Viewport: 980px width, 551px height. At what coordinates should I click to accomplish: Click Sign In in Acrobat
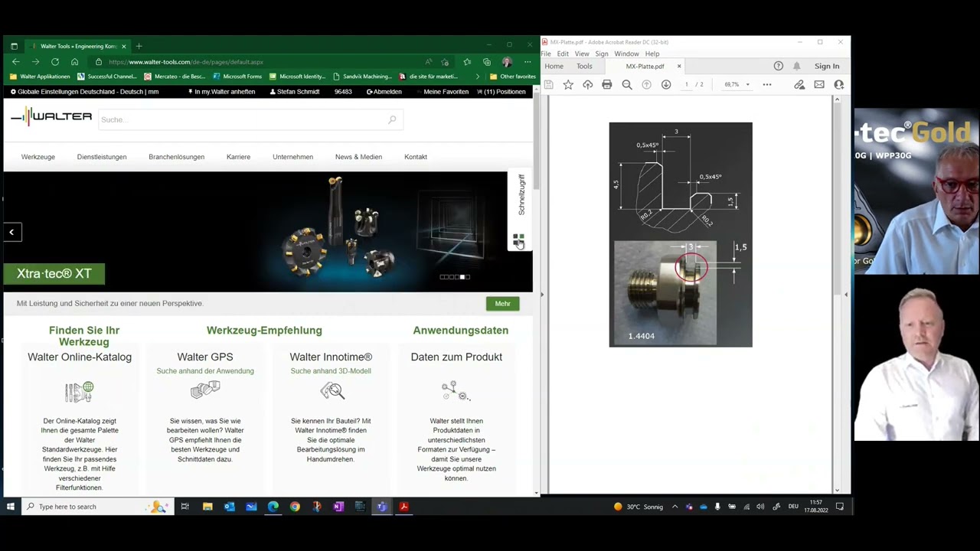827,67
